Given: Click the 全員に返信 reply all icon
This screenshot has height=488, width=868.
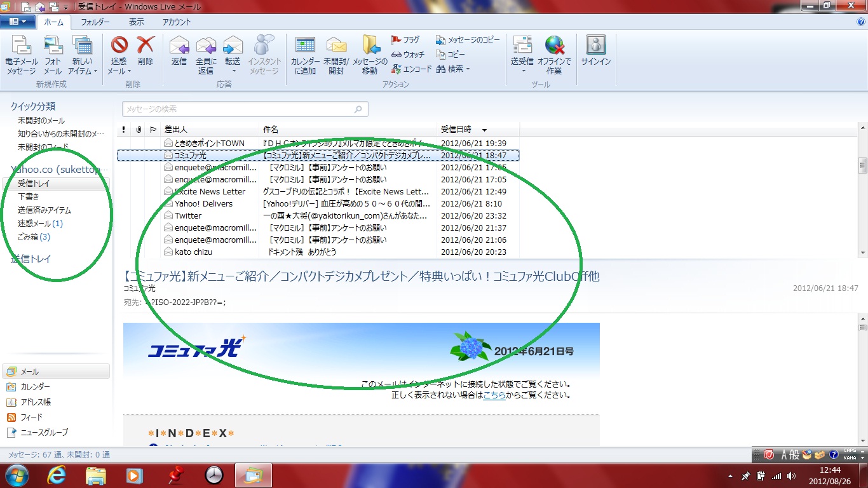Looking at the screenshot, I should [x=206, y=46].
